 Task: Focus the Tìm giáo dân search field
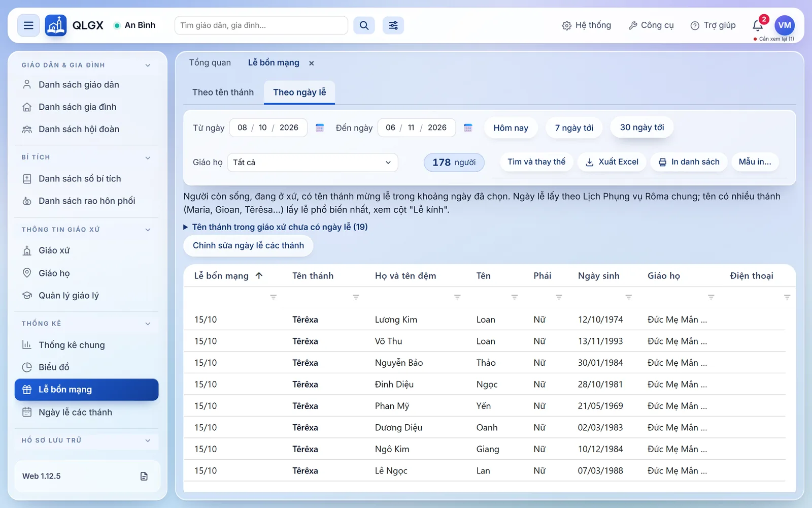pos(261,25)
